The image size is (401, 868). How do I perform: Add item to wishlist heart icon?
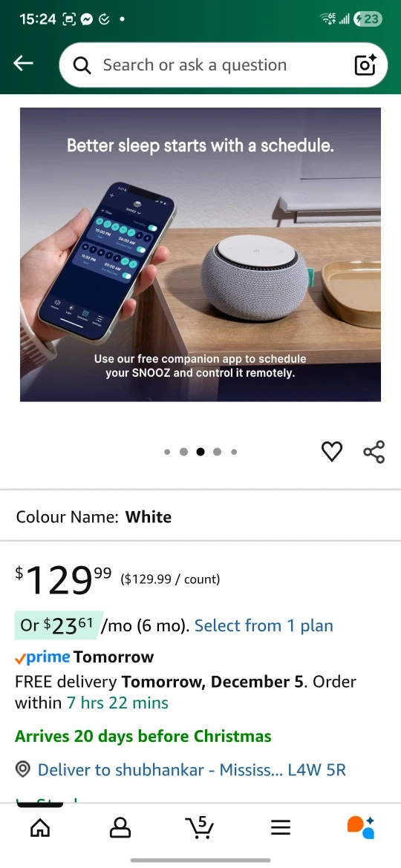[x=332, y=452]
